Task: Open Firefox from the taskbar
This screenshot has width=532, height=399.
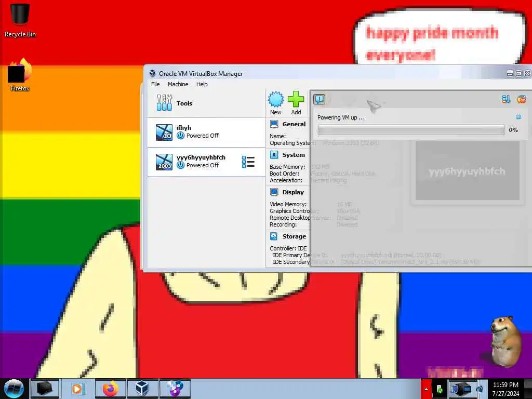Action: pyautogui.click(x=110, y=389)
